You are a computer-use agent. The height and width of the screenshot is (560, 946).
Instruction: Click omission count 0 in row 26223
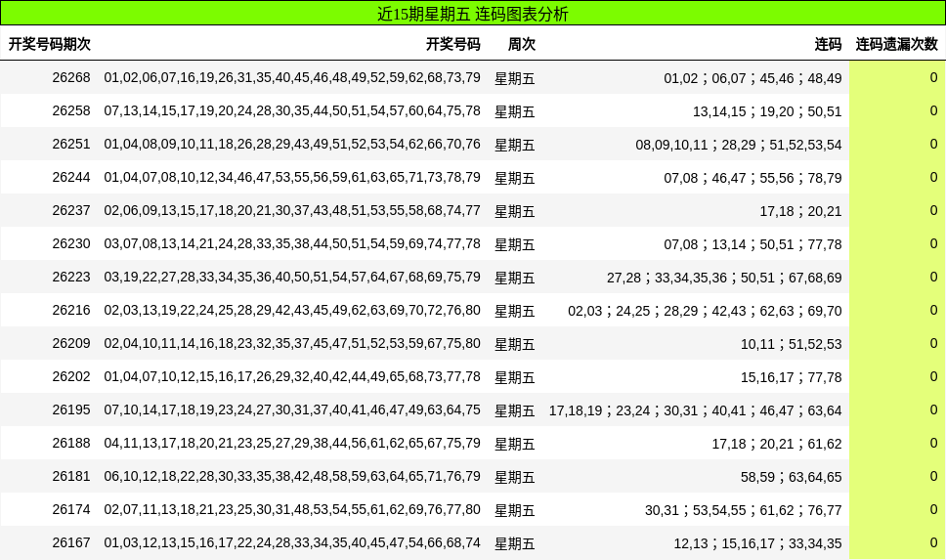(x=933, y=277)
